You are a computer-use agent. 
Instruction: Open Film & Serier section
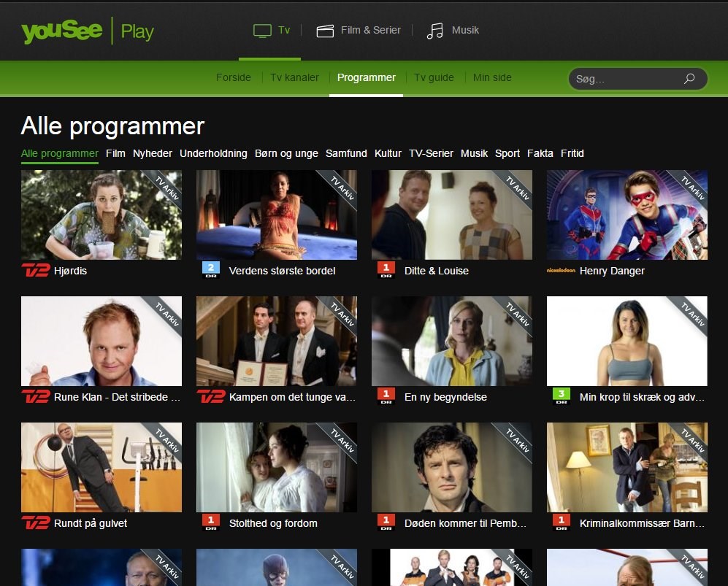[358, 31]
